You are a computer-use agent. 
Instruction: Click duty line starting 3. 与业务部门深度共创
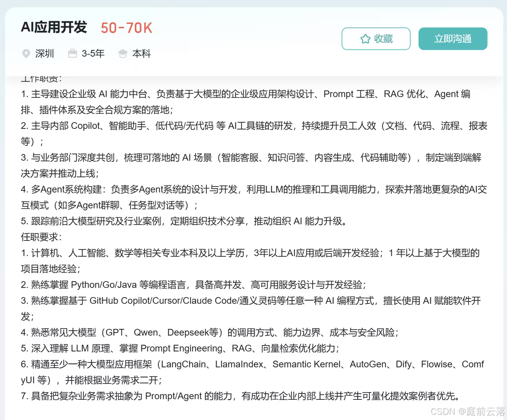point(251,157)
